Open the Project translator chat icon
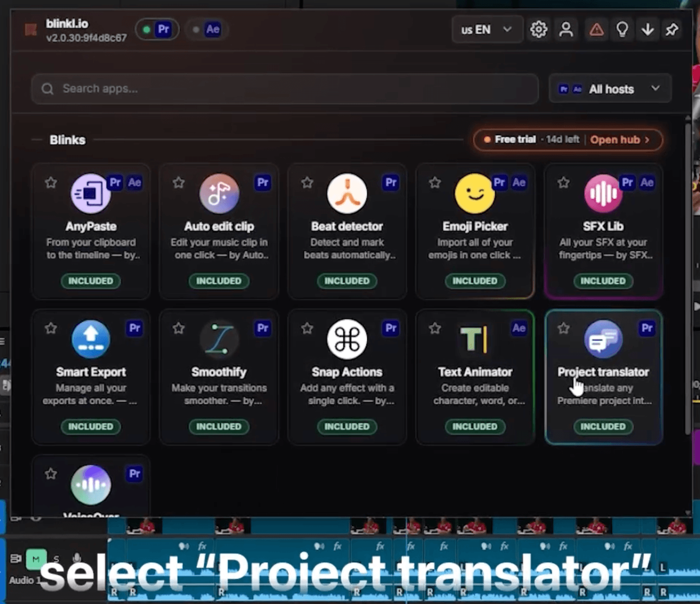 pos(603,339)
